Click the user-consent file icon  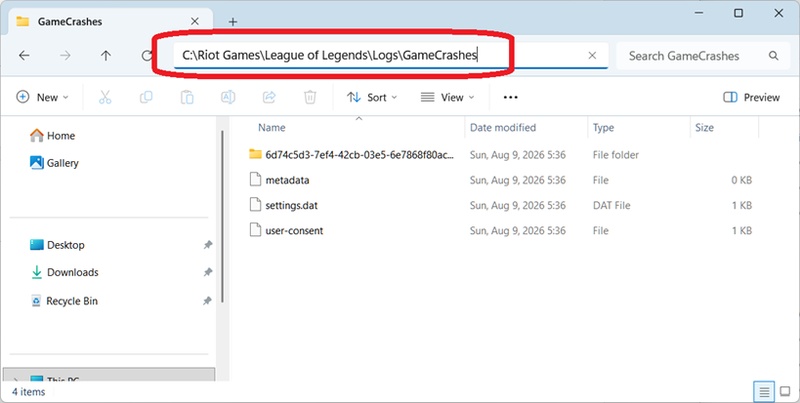(255, 230)
